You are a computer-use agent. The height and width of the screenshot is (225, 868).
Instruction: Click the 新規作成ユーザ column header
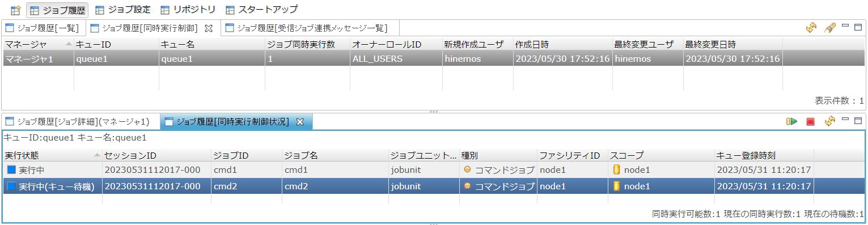click(477, 44)
